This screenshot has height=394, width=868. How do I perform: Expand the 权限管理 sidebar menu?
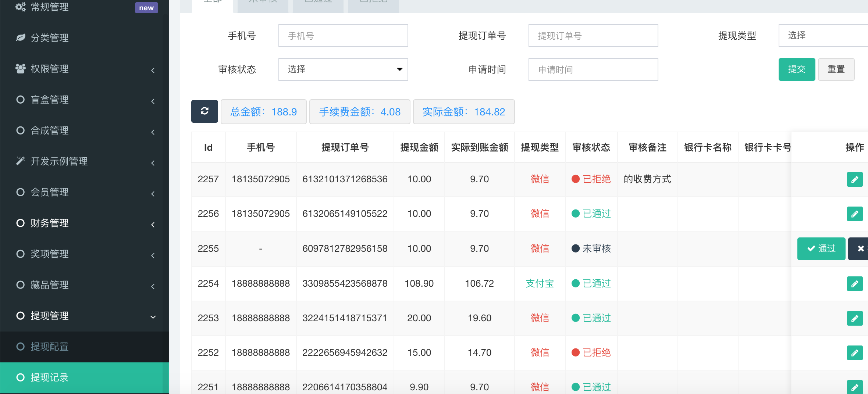tap(85, 69)
